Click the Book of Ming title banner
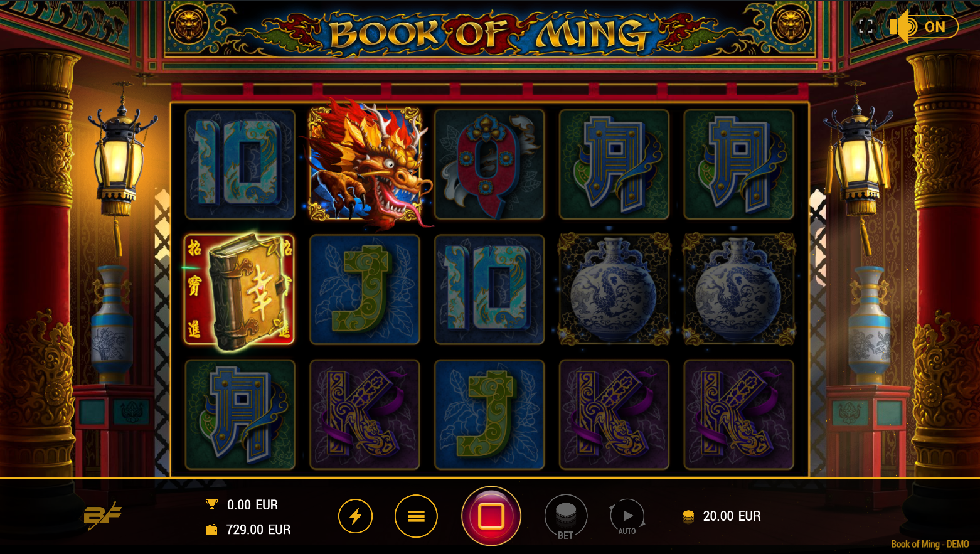This screenshot has height=554, width=980. [x=488, y=33]
